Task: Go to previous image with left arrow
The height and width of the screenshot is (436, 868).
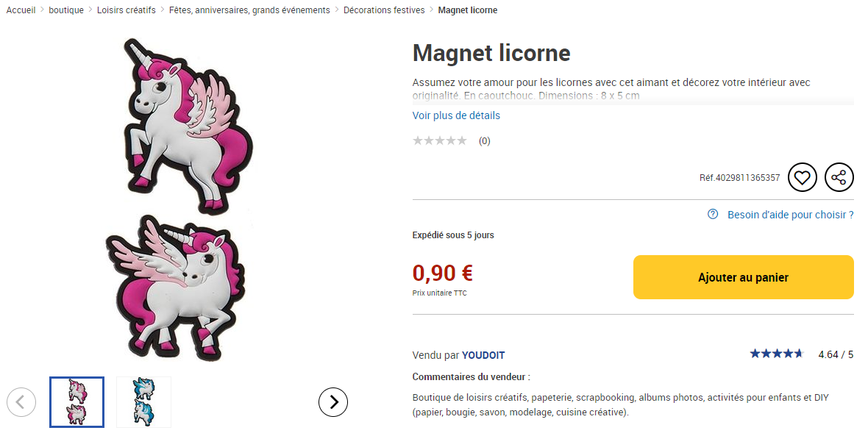Action: pyautogui.click(x=21, y=402)
